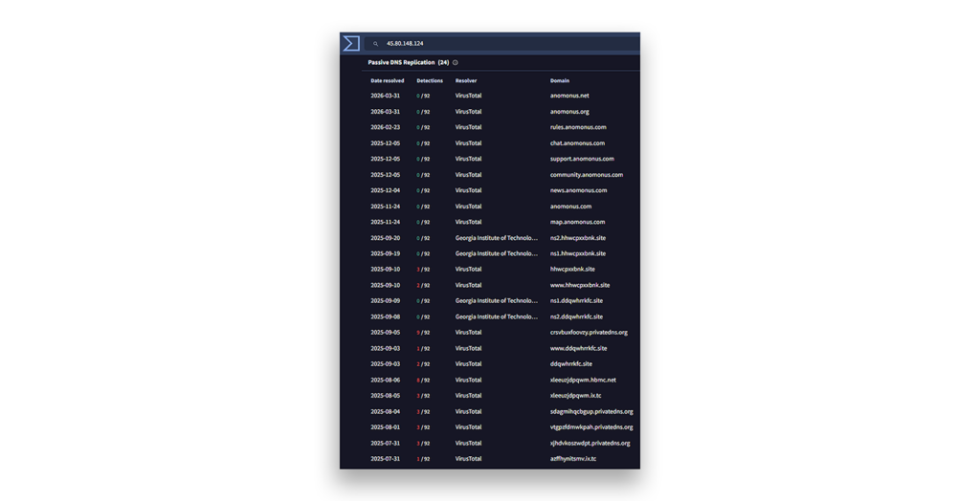Open rules.anomonus.com domain link
980x501 pixels.
click(578, 127)
